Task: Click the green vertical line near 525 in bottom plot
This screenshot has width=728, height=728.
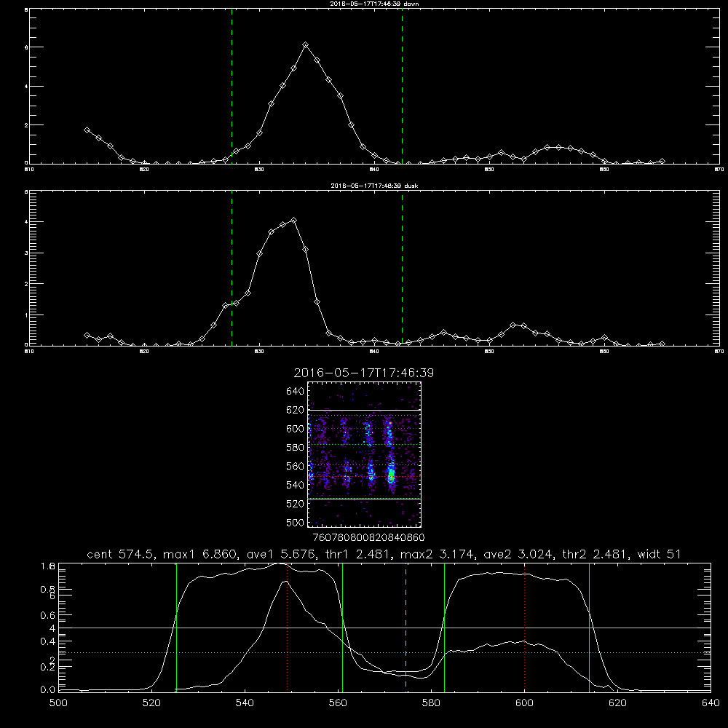Action: 176,627
